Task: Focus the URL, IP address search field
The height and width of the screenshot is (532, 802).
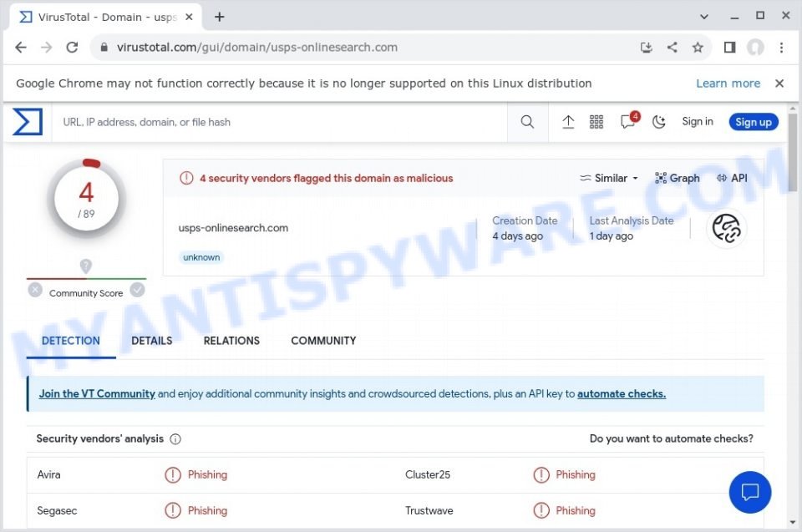Action: pos(279,122)
